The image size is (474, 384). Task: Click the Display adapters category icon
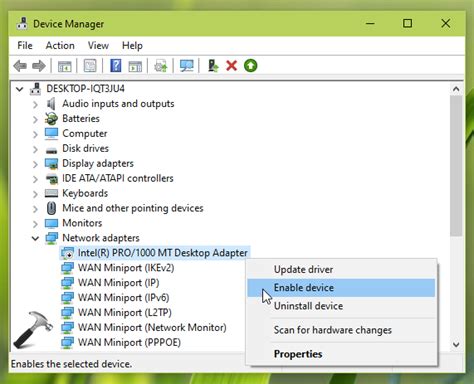(x=51, y=164)
